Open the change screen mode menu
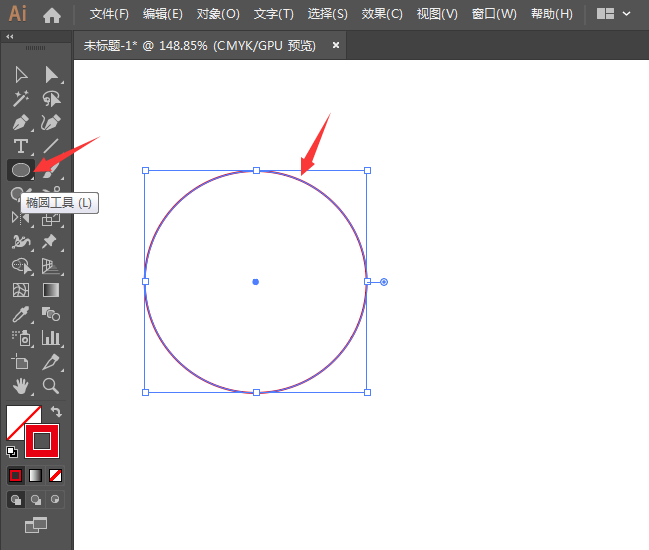 [36, 525]
